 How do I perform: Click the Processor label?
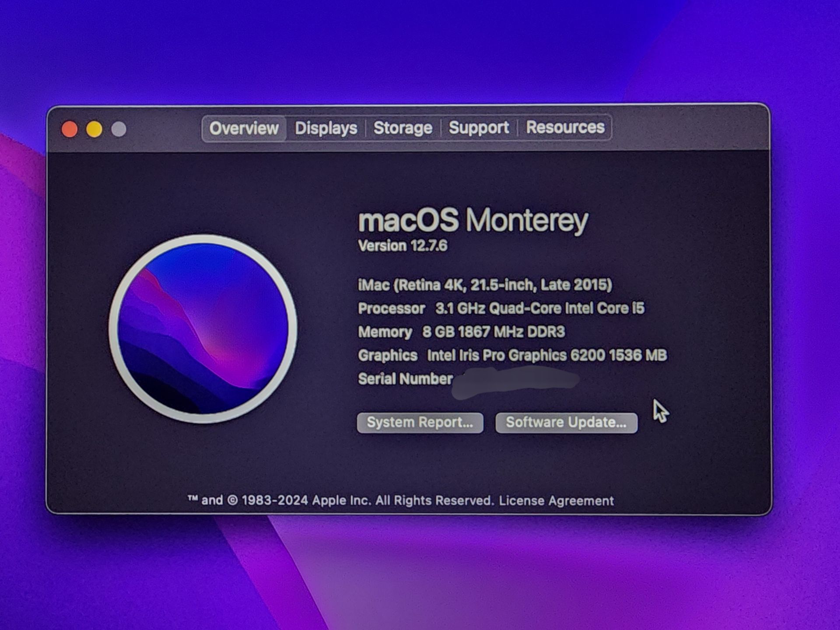[392, 309]
